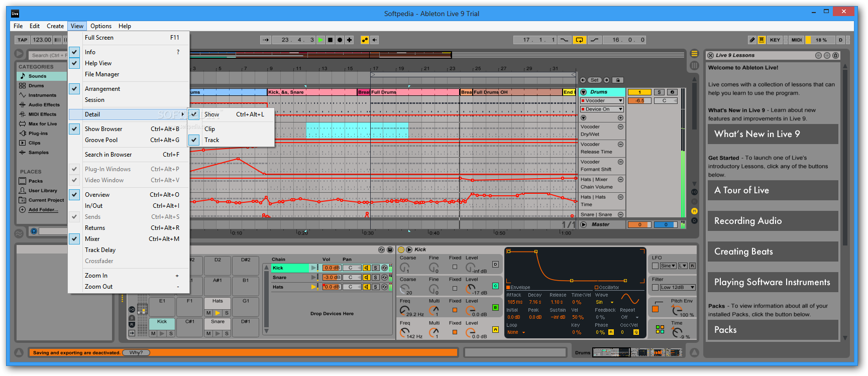Select Session in View menu
This screenshot has height=376, width=868.
[129, 100]
